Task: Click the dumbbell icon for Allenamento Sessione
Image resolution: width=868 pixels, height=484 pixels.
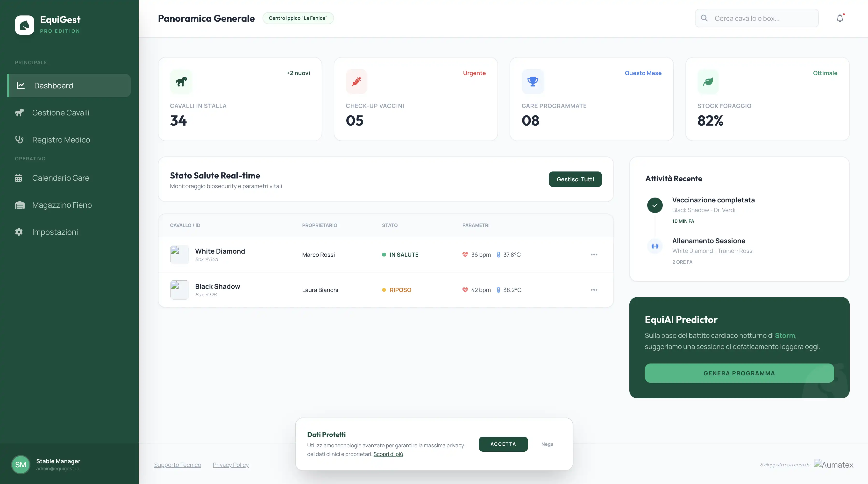Action: tap(655, 246)
